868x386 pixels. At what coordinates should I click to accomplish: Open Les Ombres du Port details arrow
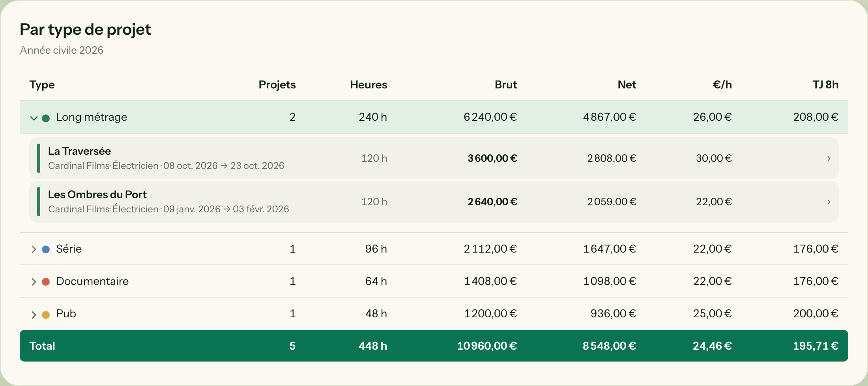pos(829,202)
